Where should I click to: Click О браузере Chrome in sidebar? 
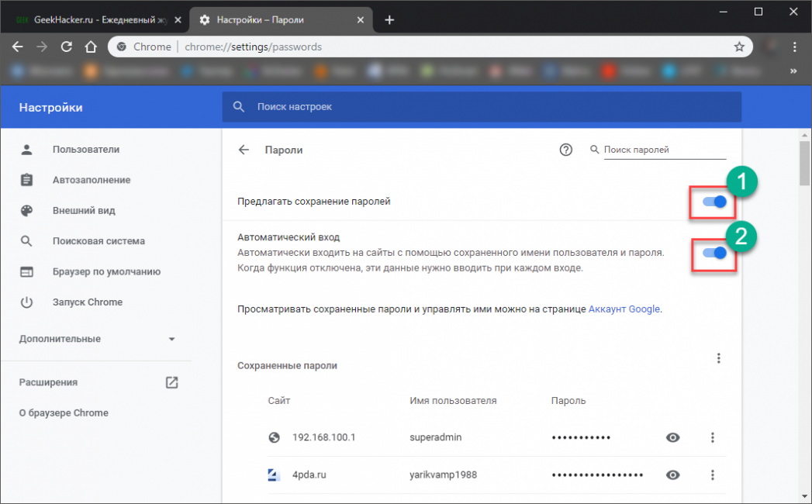point(64,413)
